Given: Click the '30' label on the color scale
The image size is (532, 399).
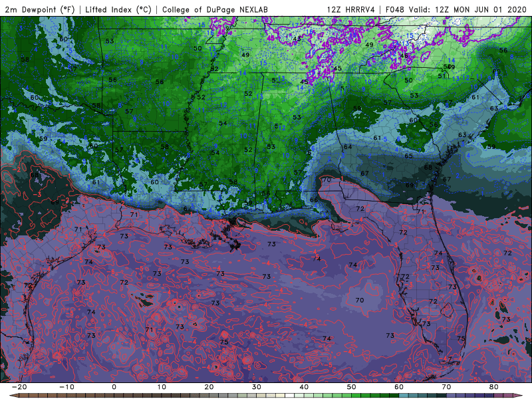Looking at the screenshot, I should pos(257,387).
